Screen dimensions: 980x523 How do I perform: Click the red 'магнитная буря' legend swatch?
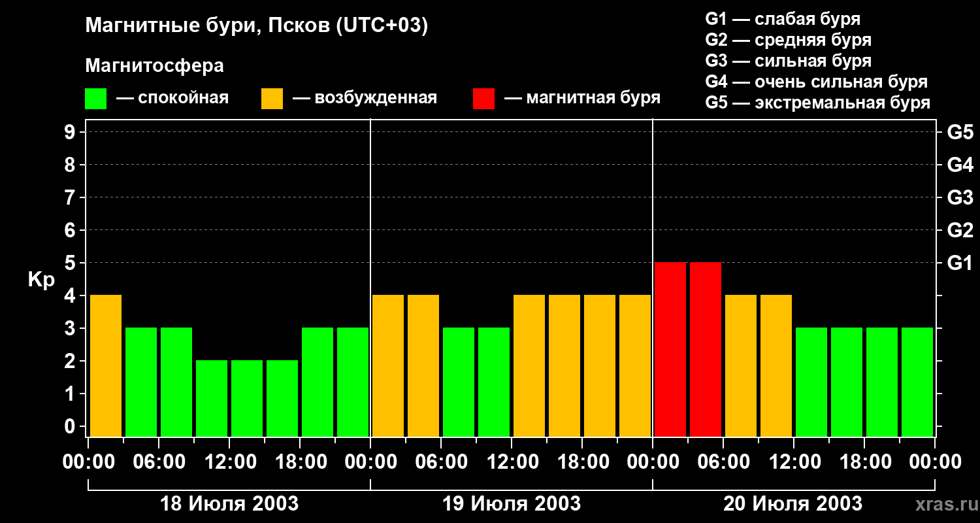click(483, 99)
